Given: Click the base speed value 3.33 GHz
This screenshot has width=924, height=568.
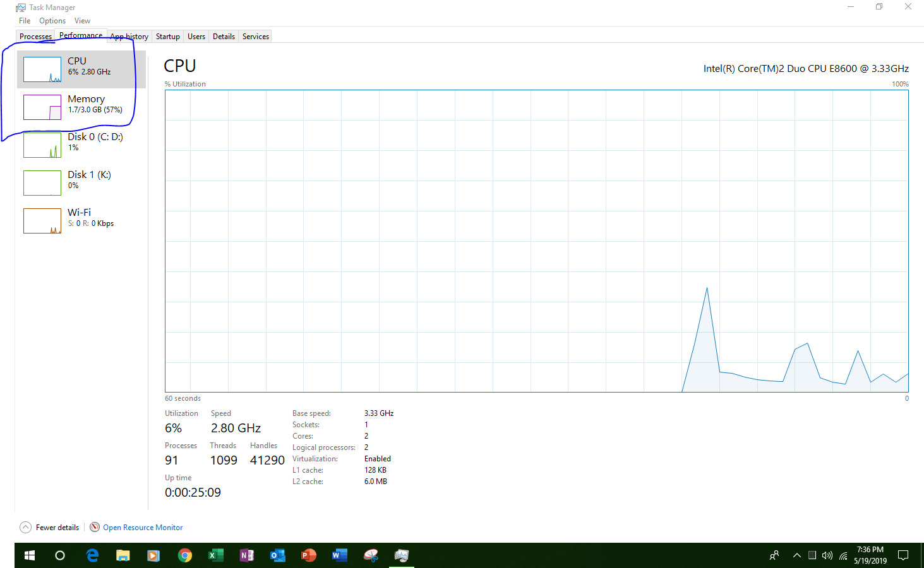Looking at the screenshot, I should click(x=379, y=413).
